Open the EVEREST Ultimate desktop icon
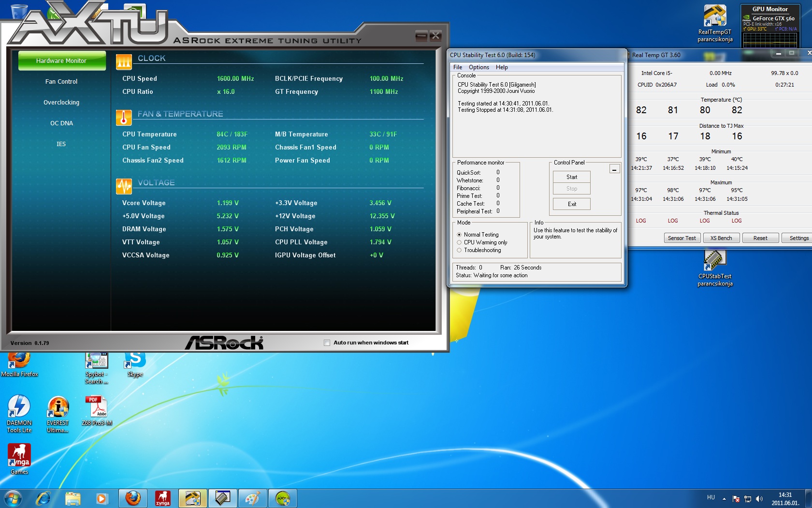 tap(58, 407)
